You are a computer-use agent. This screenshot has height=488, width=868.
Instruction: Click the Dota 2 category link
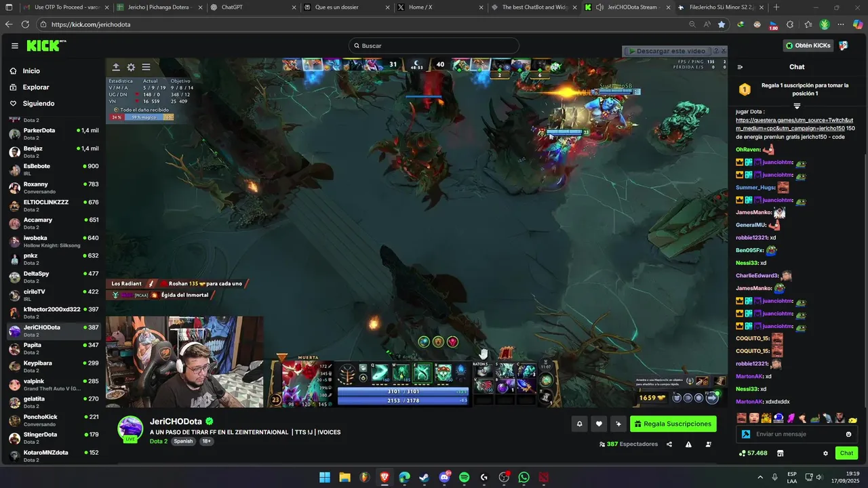159,441
